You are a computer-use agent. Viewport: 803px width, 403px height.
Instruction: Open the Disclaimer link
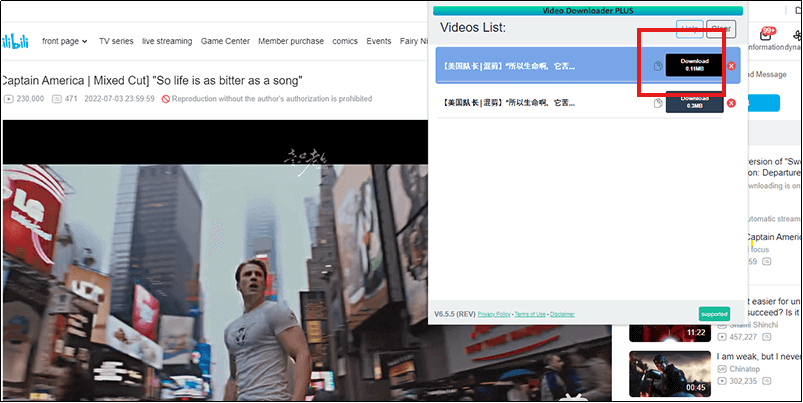562,314
